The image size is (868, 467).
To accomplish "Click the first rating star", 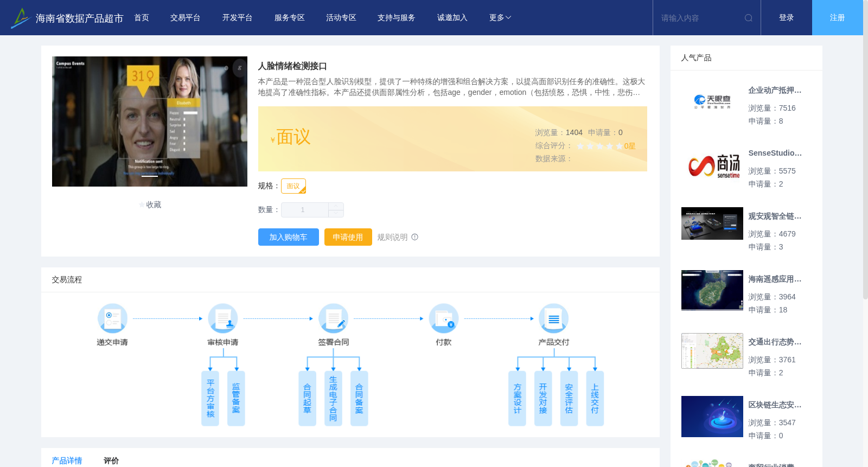I will pos(580,146).
